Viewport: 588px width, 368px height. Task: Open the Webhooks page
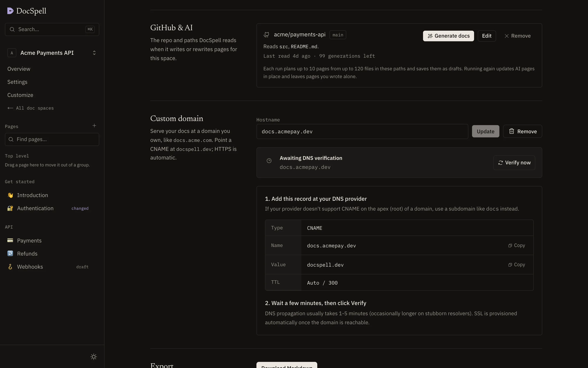[30, 267]
